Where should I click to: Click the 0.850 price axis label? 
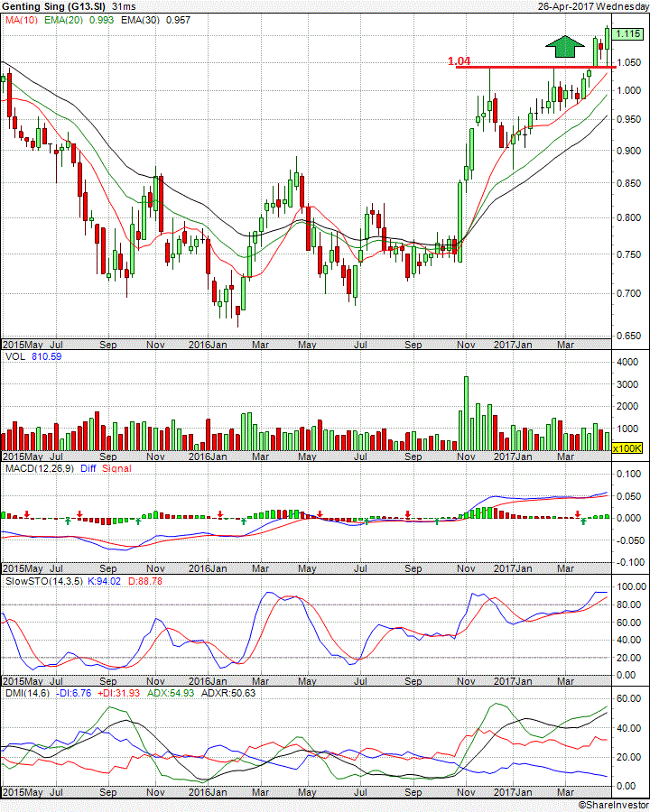click(x=628, y=183)
